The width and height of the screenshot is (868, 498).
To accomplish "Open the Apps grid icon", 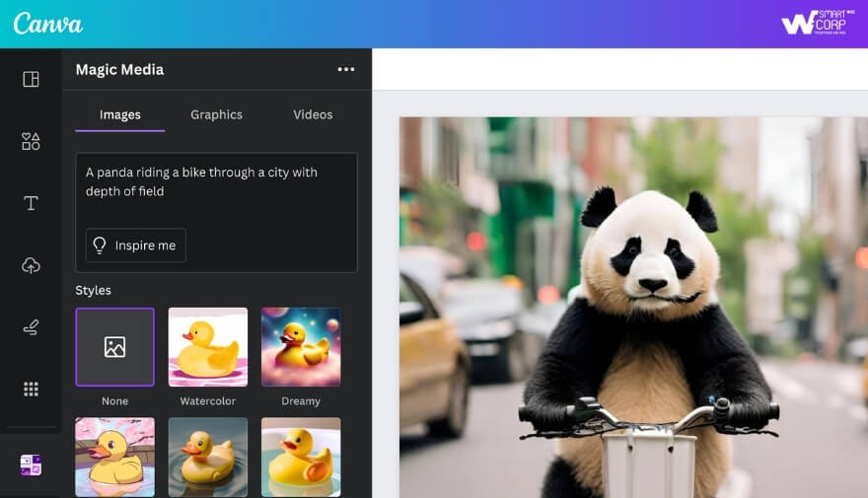I will (31, 390).
